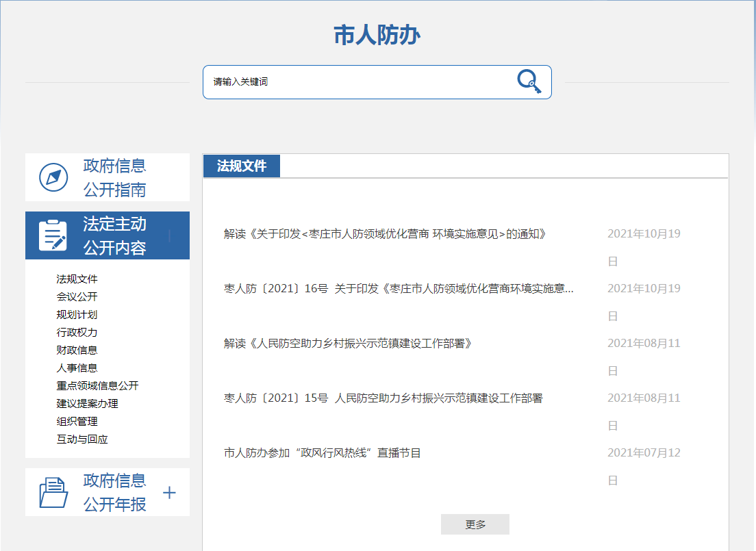Open article 解读《人民防空助力乡村振兴示范镇建设工作部署》
Screen dimensions: 756x551
pos(348,343)
